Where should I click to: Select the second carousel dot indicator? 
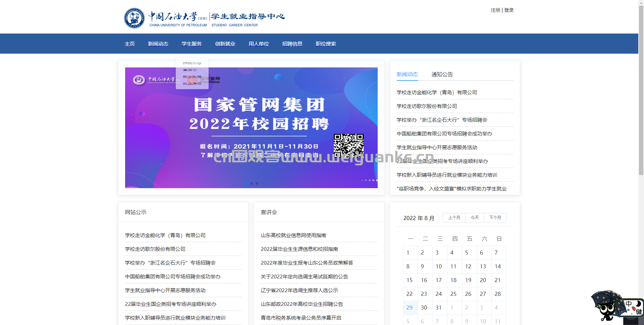pos(252,183)
